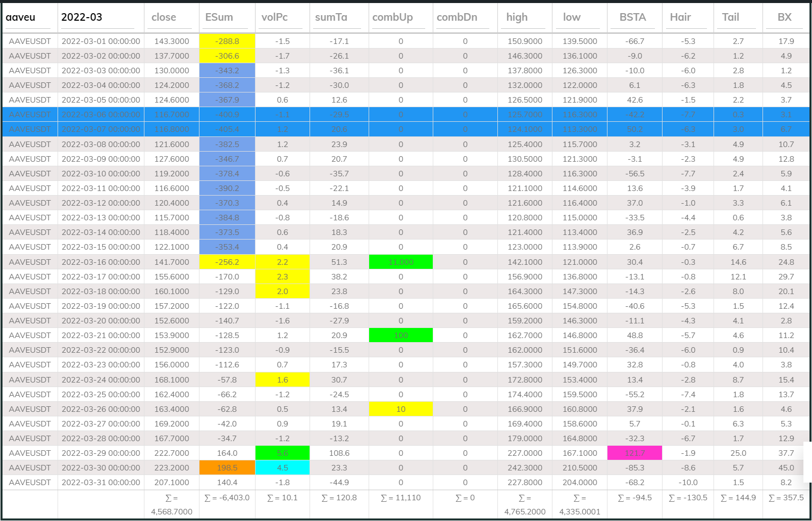Click the green combUp cell showing 11,000
The height and width of the screenshot is (521, 812).
coord(400,262)
